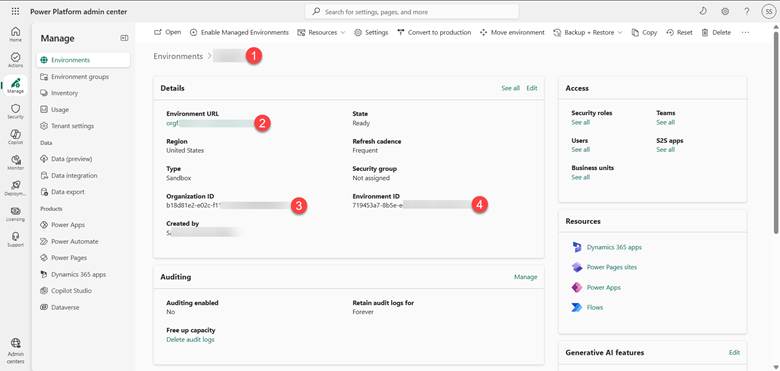Click the Open environment toolbar button
Viewport: 780px width, 371px height.
pos(168,32)
